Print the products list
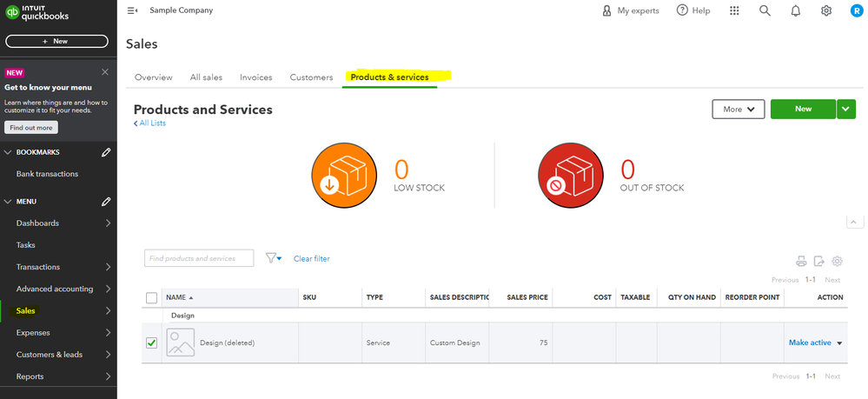 click(x=801, y=261)
